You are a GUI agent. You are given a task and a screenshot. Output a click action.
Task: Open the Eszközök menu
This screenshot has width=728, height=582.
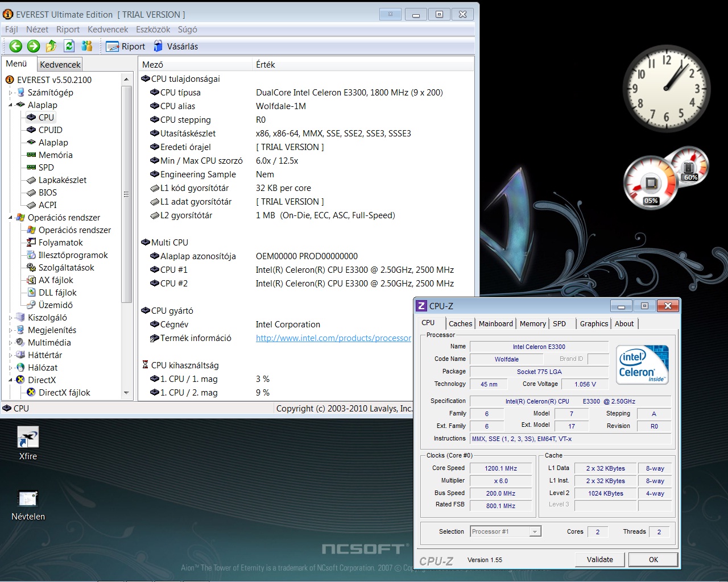click(153, 30)
